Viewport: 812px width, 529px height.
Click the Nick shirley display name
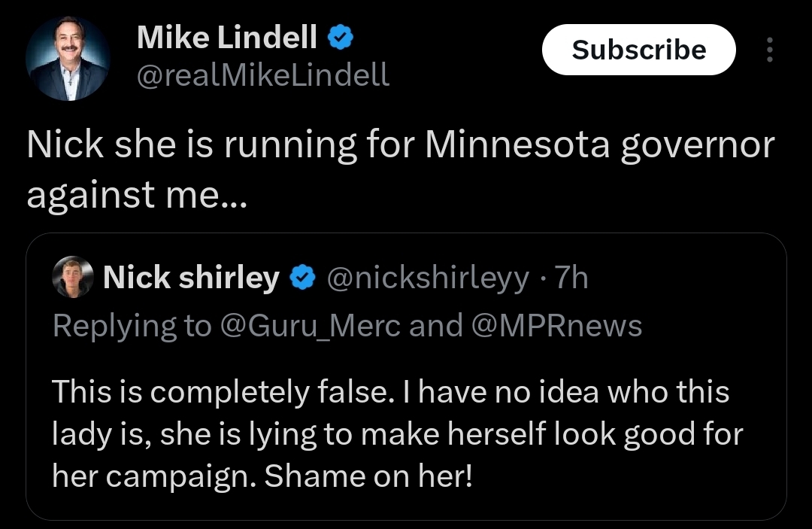(191, 278)
